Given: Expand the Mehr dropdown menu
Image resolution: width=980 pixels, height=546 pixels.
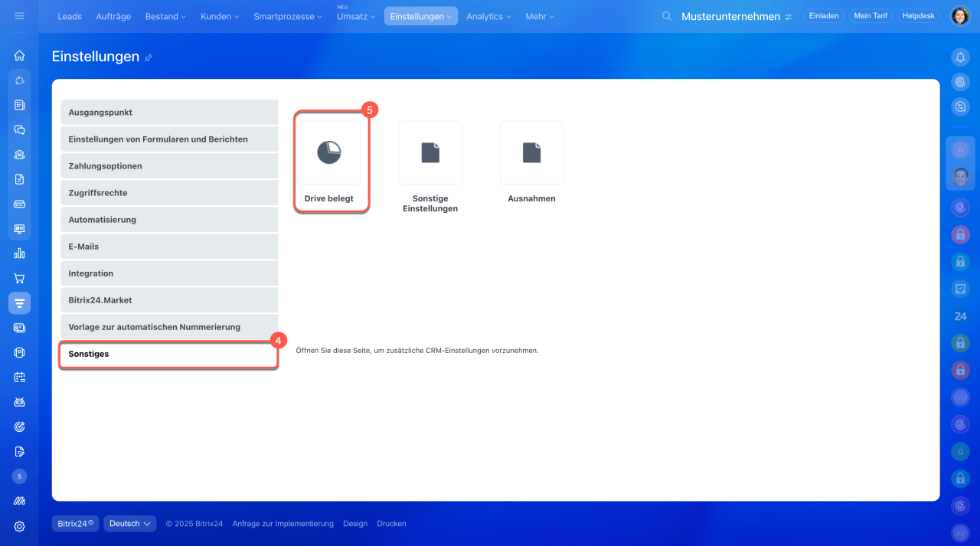Looking at the screenshot, I should point(540,16).
